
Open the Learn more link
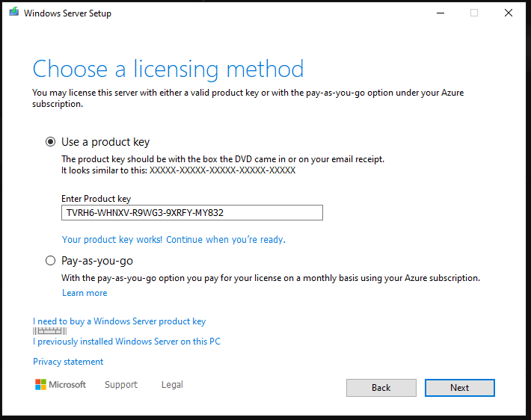click(x=85, y=293)
